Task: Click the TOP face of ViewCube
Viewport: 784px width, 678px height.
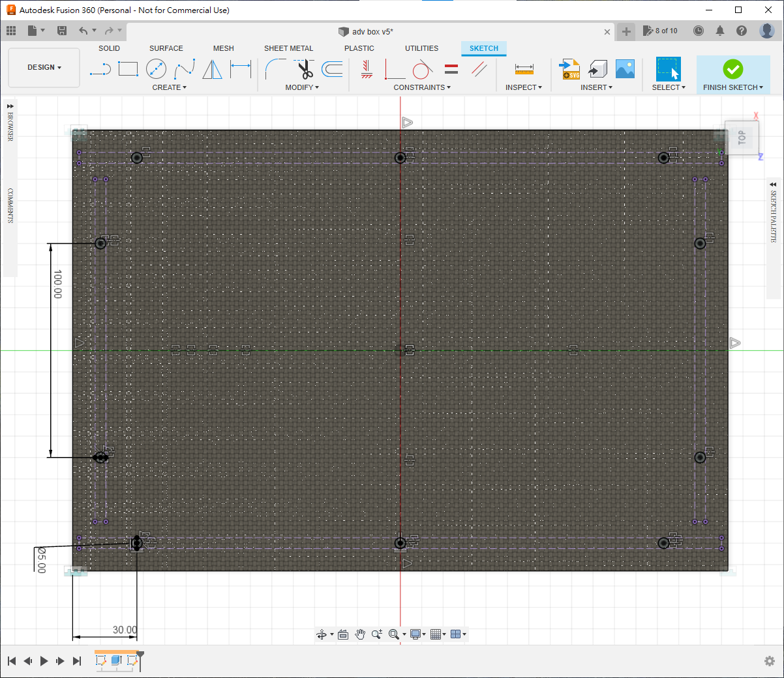Action: (x=741, y=138)
